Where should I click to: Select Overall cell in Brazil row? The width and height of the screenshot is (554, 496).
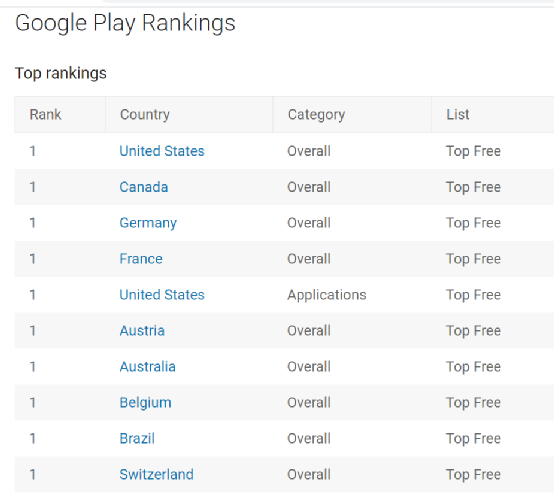click(x=309, y=439)
